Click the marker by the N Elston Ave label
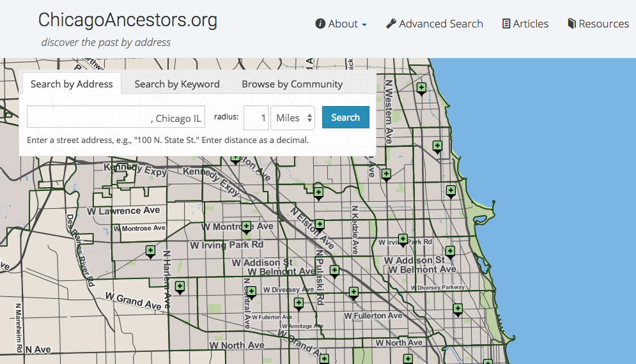Screen dimensions: 636x364 320,225
